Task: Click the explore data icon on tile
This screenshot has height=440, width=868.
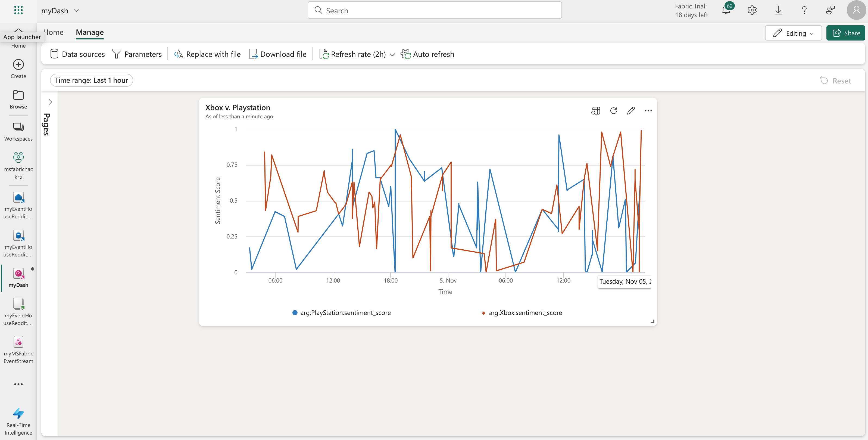Action: [x=595, y=111]
